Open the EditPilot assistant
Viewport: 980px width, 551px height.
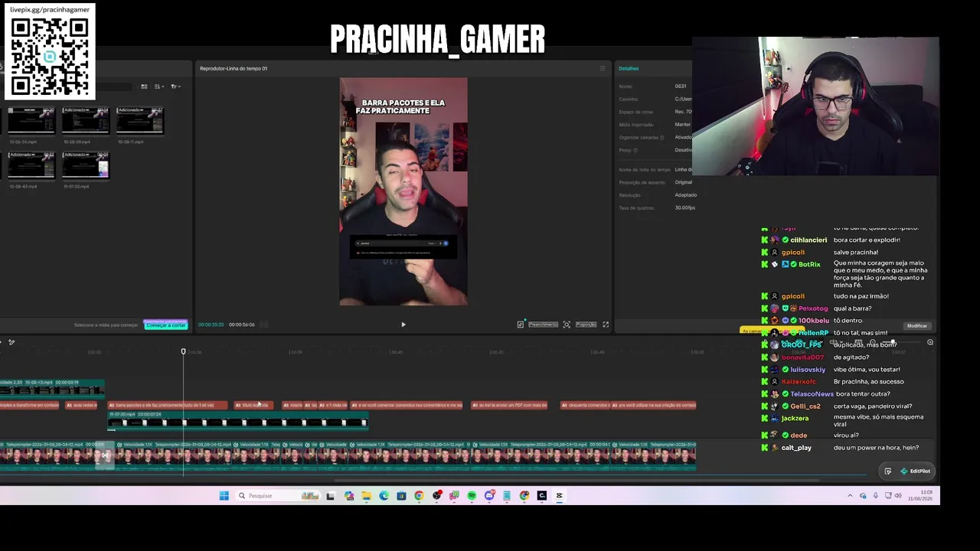click(x=916, y=471)
